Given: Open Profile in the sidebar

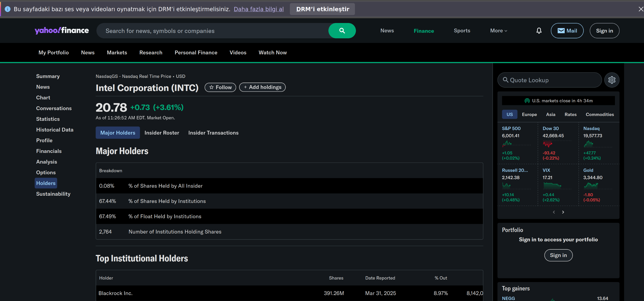Looking at the screenshot, I should tap(44, 141).
